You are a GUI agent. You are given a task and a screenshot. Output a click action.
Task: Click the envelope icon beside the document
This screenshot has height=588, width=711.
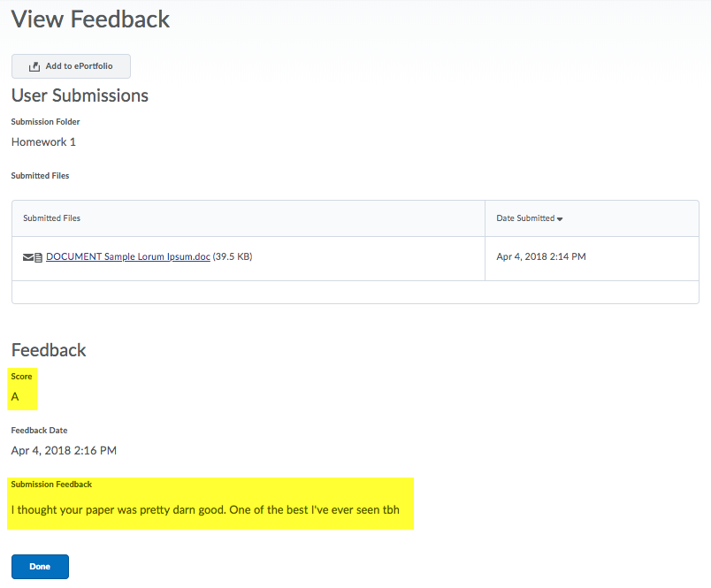[28, 257]
